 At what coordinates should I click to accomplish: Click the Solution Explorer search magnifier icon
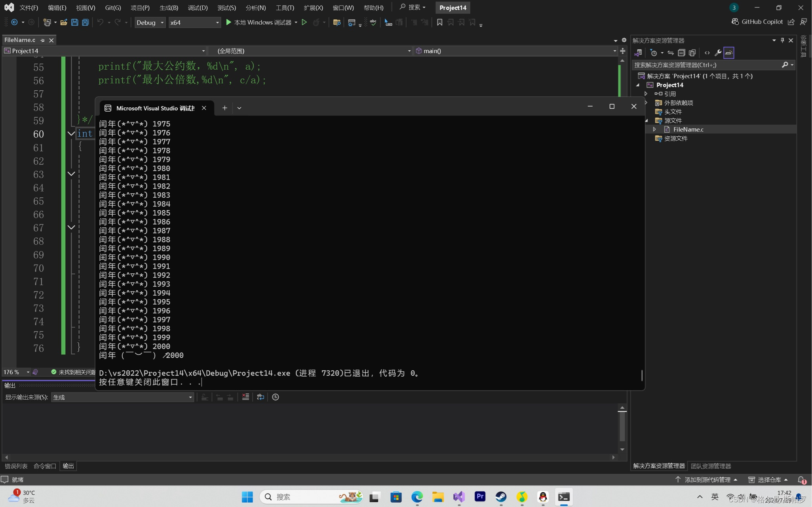pos(785,65)
